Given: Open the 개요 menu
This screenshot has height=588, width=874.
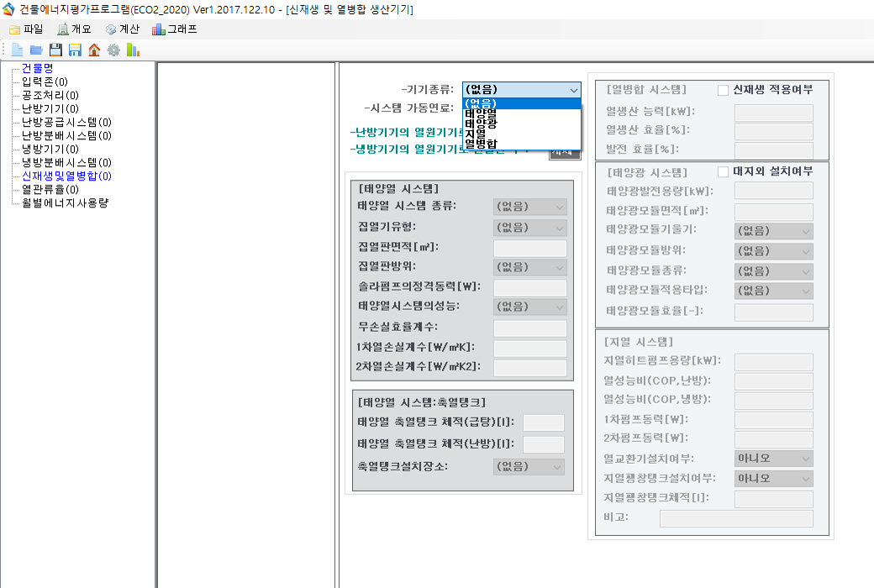Looking at the screenshot, I should (74, 29).
